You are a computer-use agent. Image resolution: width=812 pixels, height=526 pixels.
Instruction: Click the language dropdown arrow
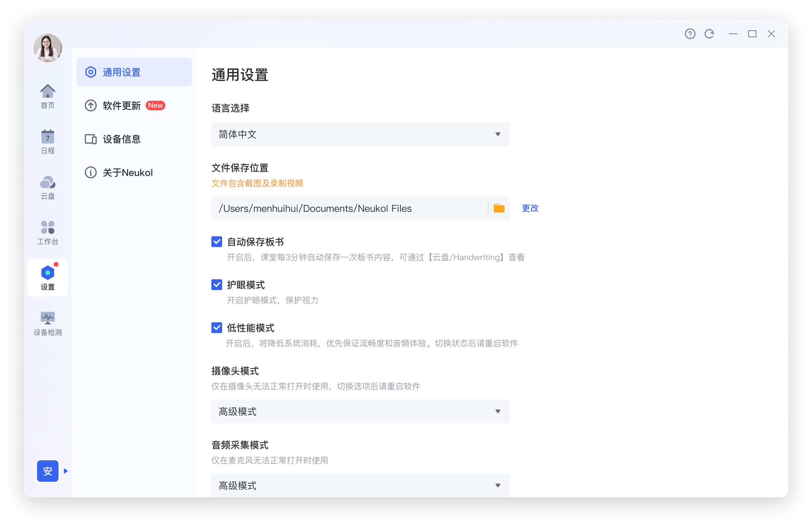498,134
